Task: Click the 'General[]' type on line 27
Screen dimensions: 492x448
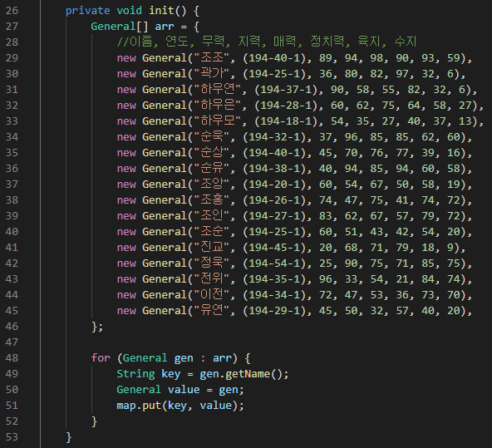Action: pyautogui.click(x=120, y=27)
